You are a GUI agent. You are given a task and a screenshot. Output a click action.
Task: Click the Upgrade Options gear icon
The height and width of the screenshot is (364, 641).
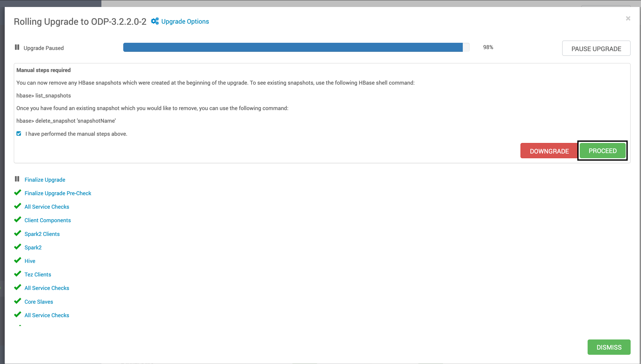(x=155, y=21)
